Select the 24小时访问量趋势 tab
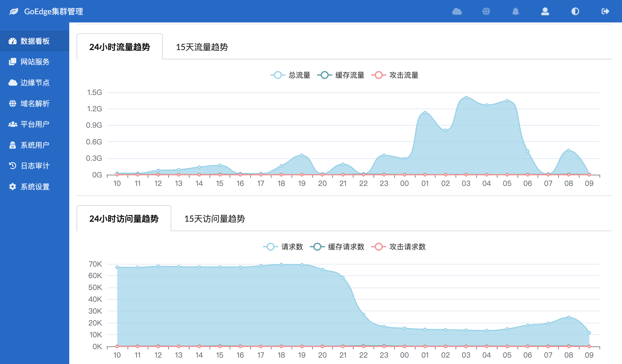The image size is (622, 364). point(124,218)
